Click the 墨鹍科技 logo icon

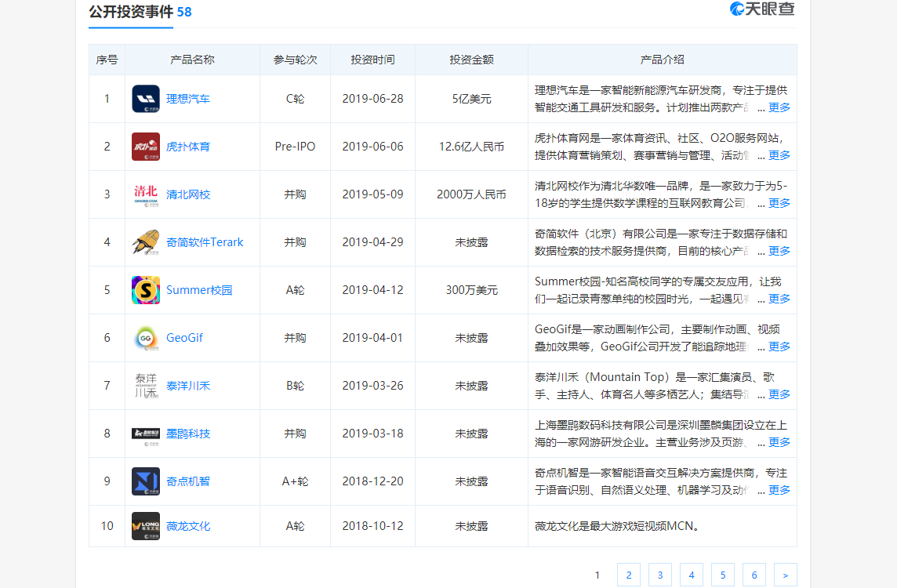146,434
